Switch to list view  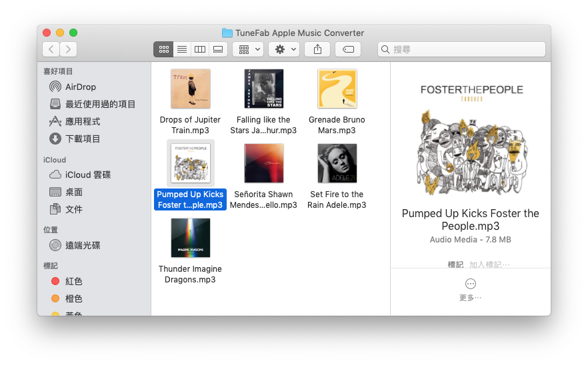tap(182, 49)
